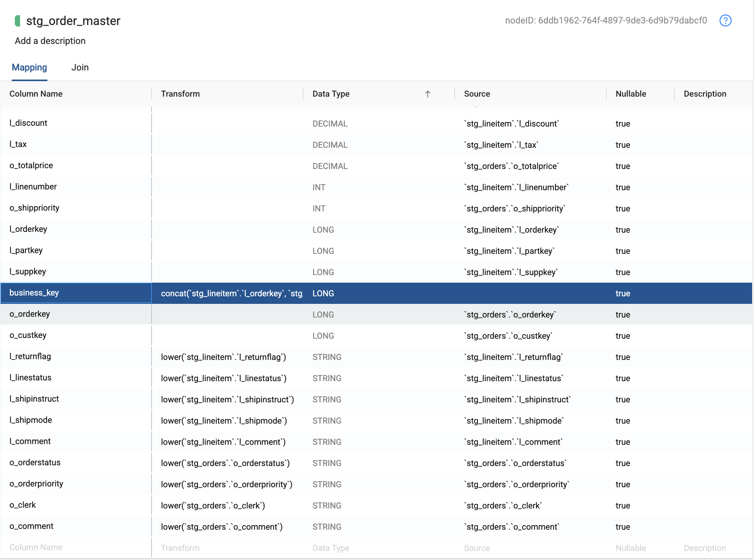Image resolution: width=754 pixels, height=560 pixels.
Task: Select the Mapping tab
Action: [30, 67]
